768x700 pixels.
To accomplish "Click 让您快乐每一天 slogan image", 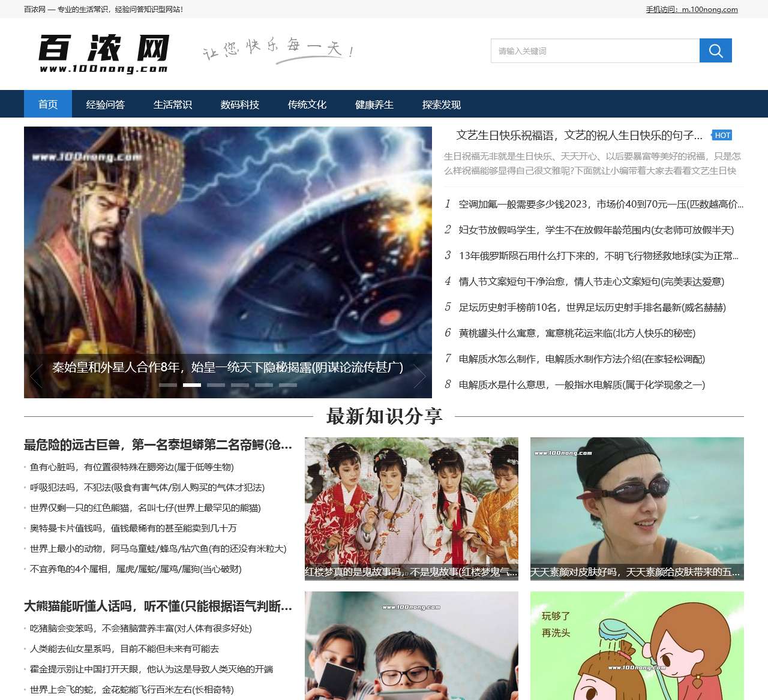I will pos(278,50).
